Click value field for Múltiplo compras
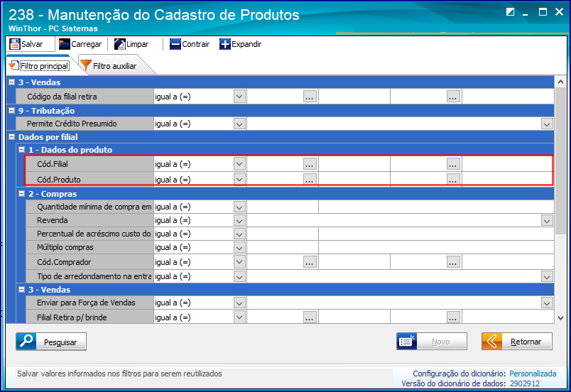Screen dimensions: 571x392 coord(283,248)
